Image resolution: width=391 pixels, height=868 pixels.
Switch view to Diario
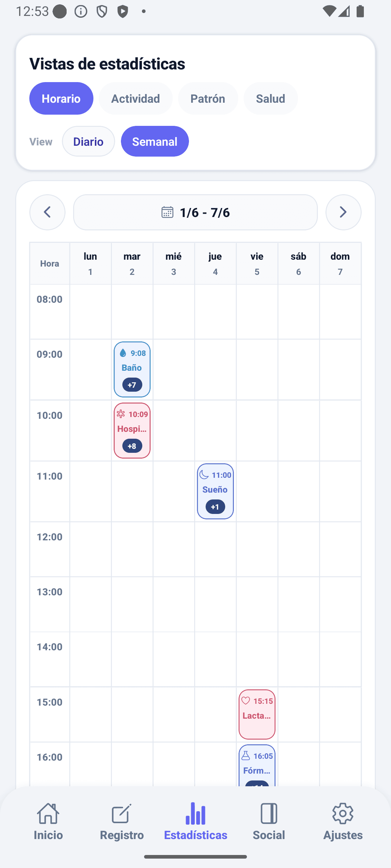point(88,141)
